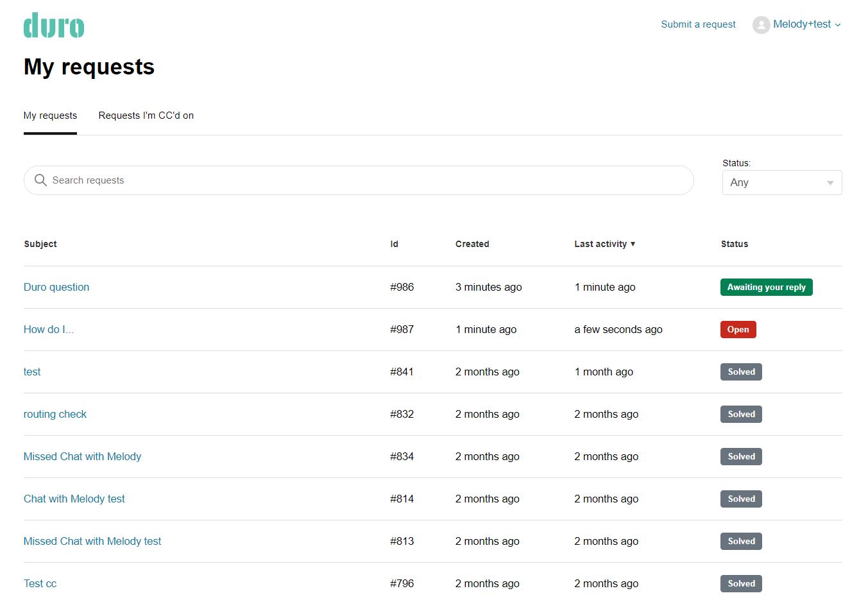The image size is (868, 600).
Task: Click the search magnifying glass icon
Action: pos(40,180)
